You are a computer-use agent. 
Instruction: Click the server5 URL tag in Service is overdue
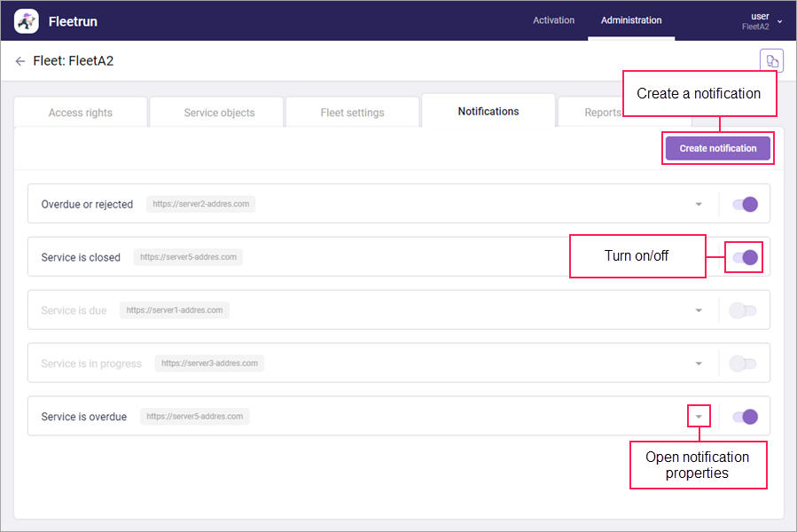coord(195,417)
